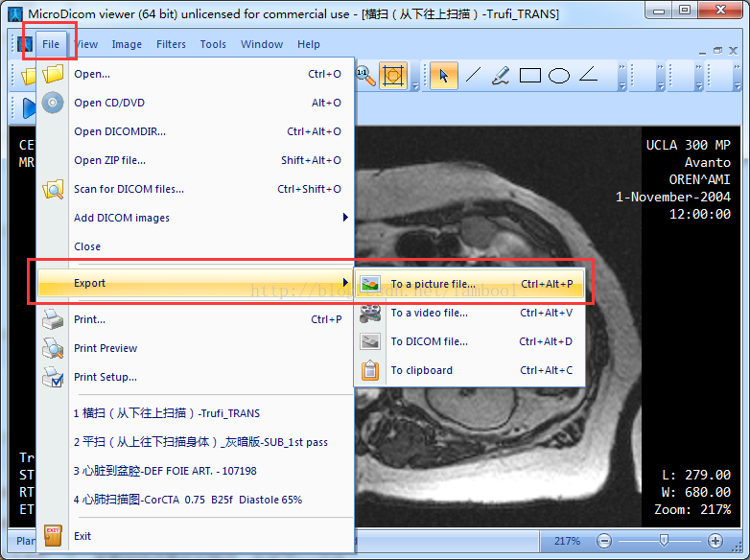Open recent file 3 DEF FOIE ART. - 107198
Image resolution: width=750 pixels, height=560 pixels.
196,471
